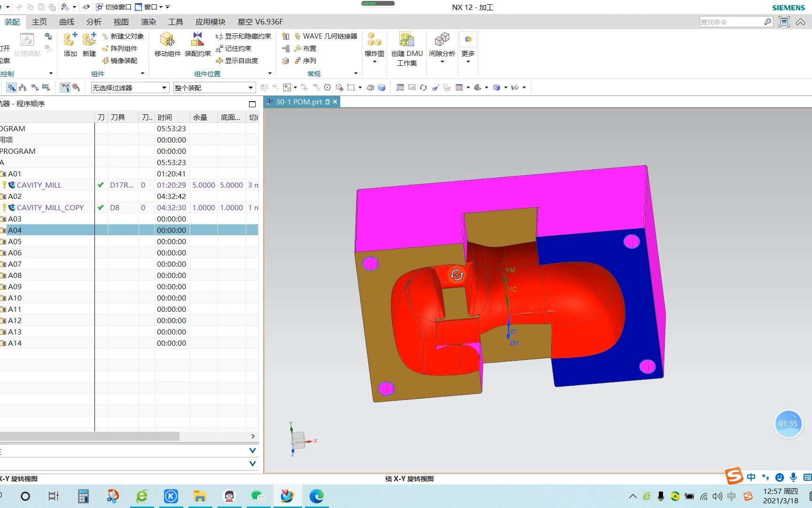This screenshot has width=812, height=508.
Task: Expand the General (常规) group arrow
Action: pyautogui.click(x=356, y=73)
